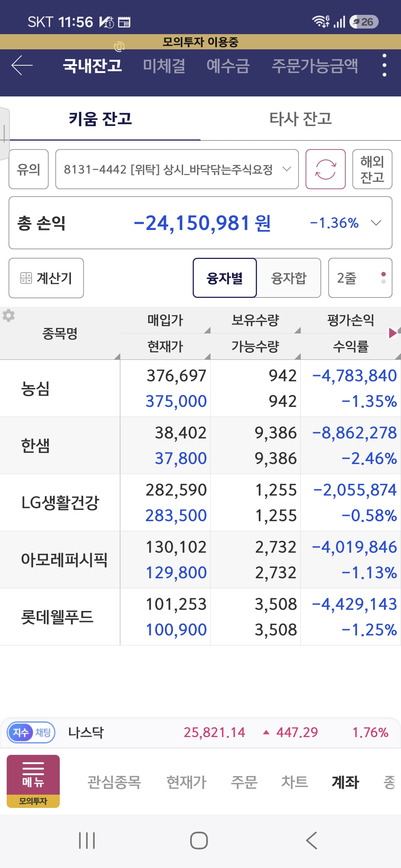Viewport: 401px width, 868px height.
Task: Tap 아모레퍼시픽 current price 129,800
Action: (x=176, y=572)
